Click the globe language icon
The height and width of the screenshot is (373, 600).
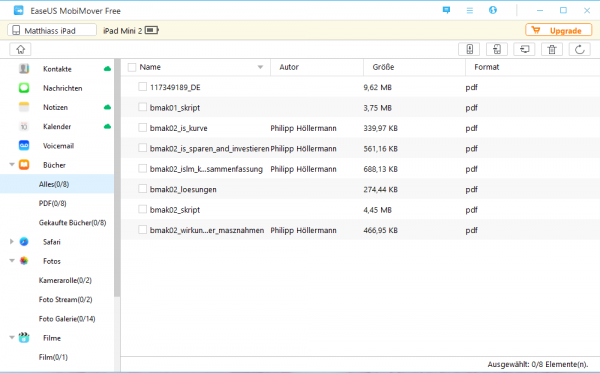pos(493,10)
